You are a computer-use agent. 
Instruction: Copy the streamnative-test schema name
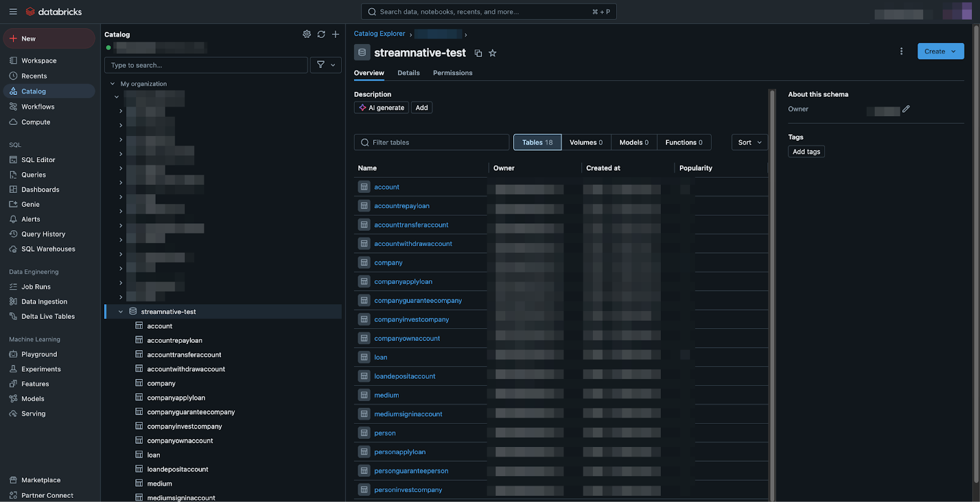(478, 53)
